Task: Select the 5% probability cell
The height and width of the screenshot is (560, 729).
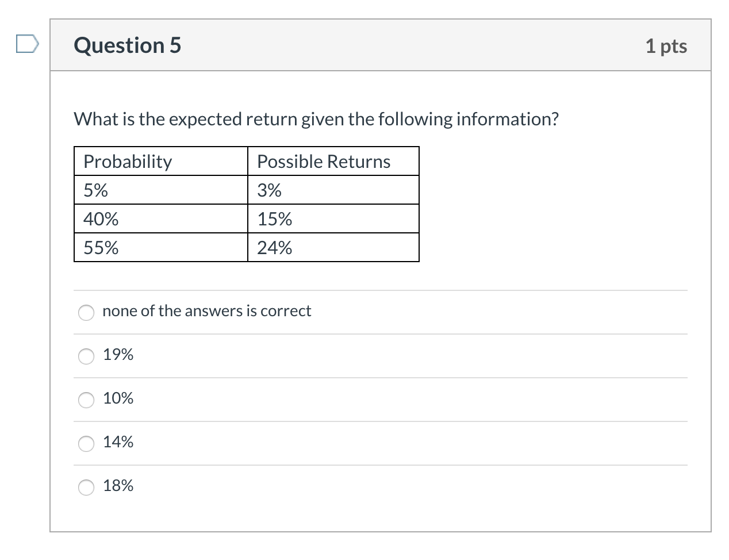Action: [x=95, y=190]
